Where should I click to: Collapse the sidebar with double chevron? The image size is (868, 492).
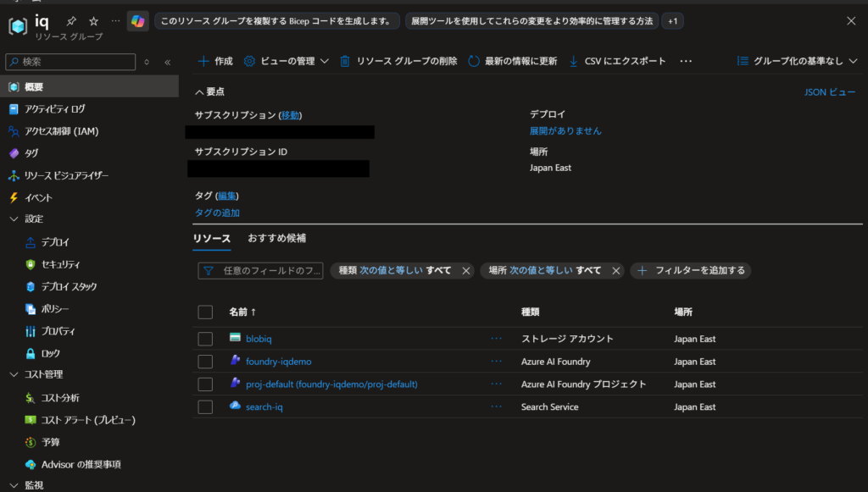point(167,62)
